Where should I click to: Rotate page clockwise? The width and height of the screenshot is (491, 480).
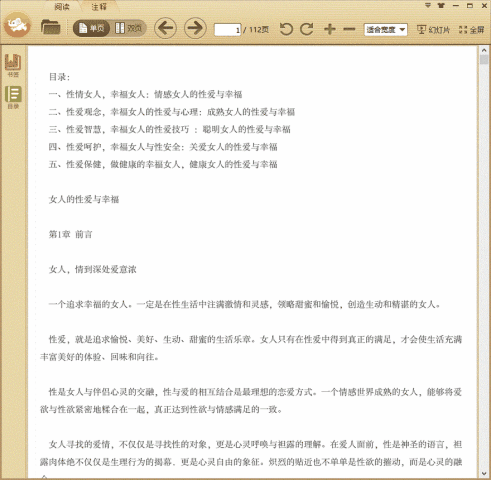click(307, 29)
